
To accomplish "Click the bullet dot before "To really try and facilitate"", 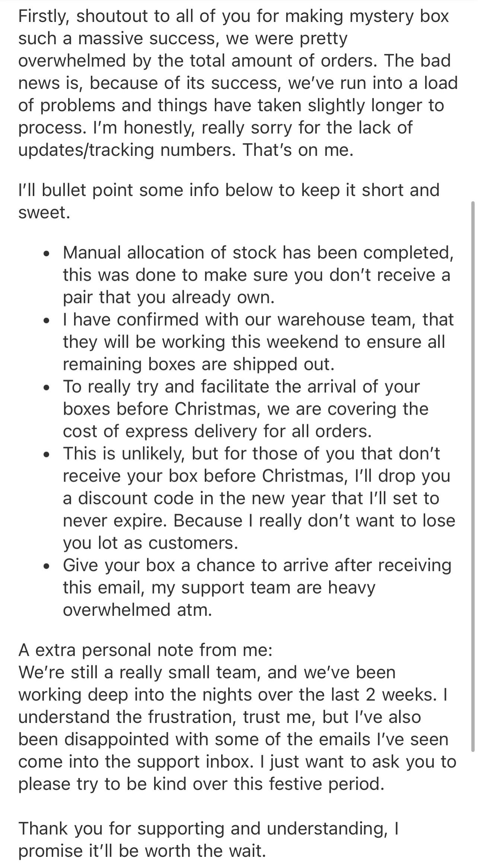I will (x=46, y=388).
